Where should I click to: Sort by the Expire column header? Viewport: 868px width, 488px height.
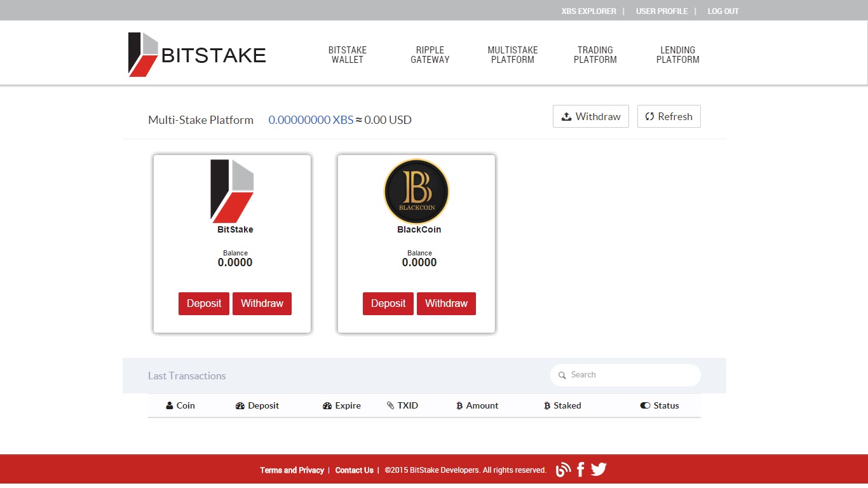pos(342,405)
